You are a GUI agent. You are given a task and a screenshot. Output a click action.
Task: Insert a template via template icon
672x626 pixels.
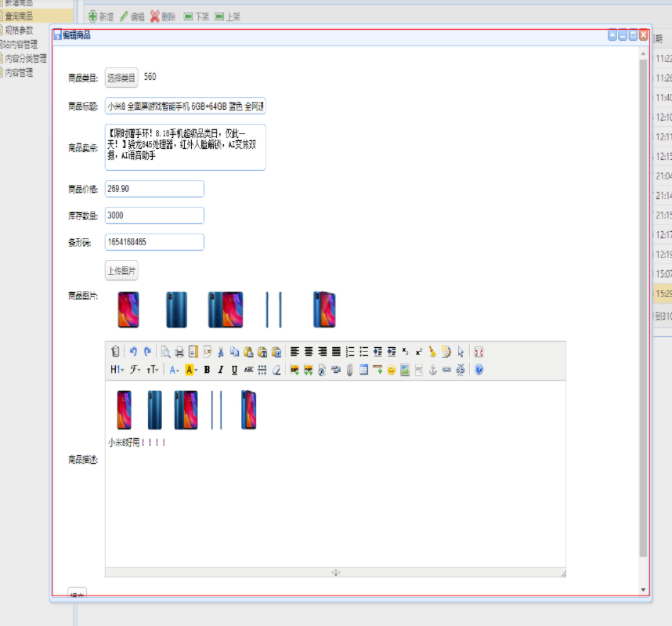[x=193, y=352]
